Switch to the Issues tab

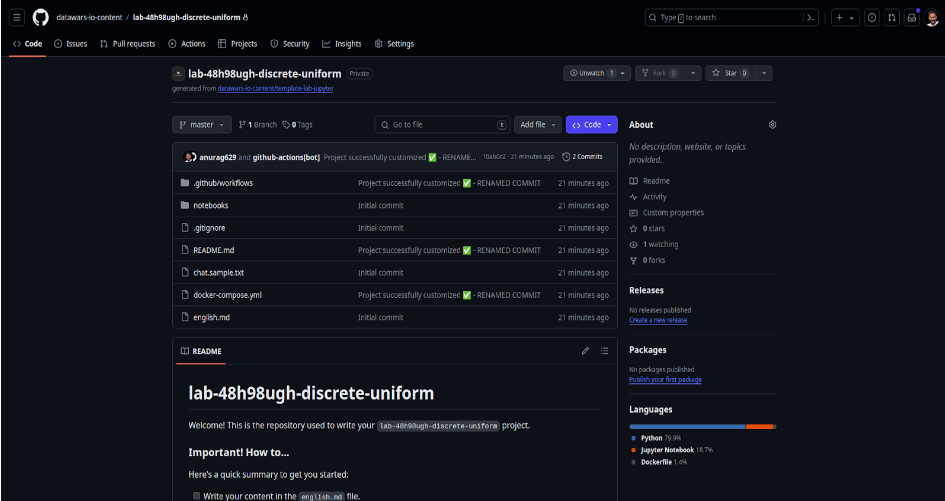pyautogui.click(x=71, y=44)
